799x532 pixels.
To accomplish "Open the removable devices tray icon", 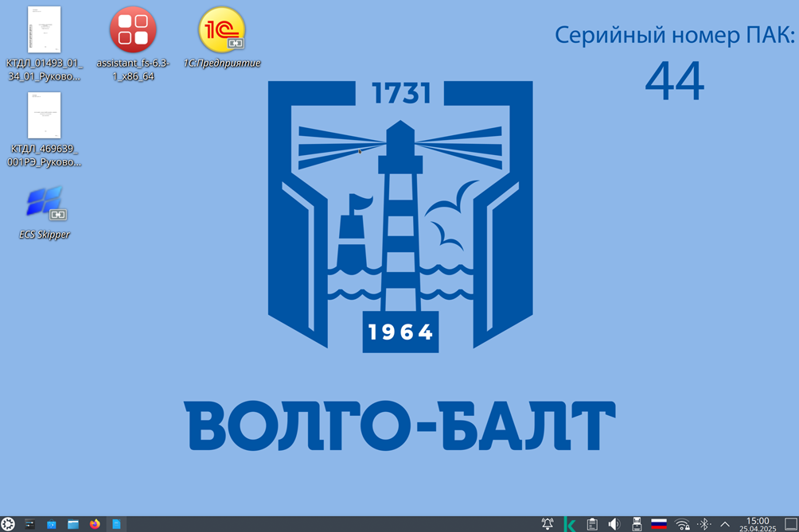I will [x=637, y=524].
